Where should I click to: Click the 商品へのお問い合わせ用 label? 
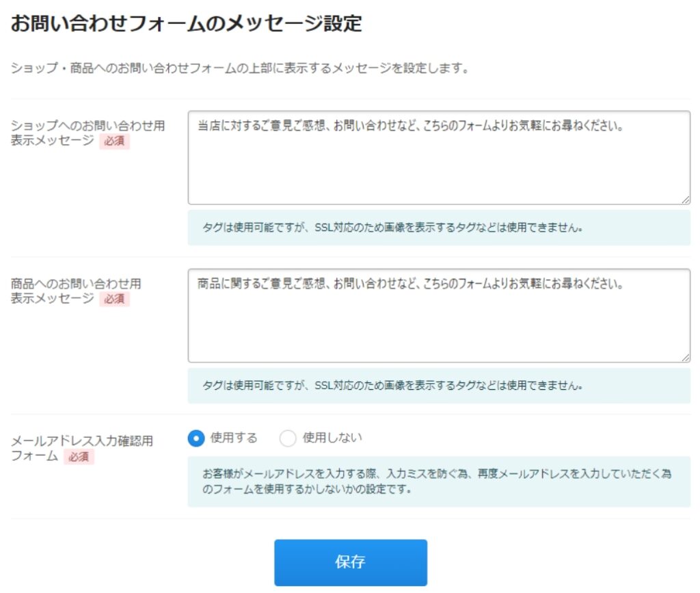76,283
